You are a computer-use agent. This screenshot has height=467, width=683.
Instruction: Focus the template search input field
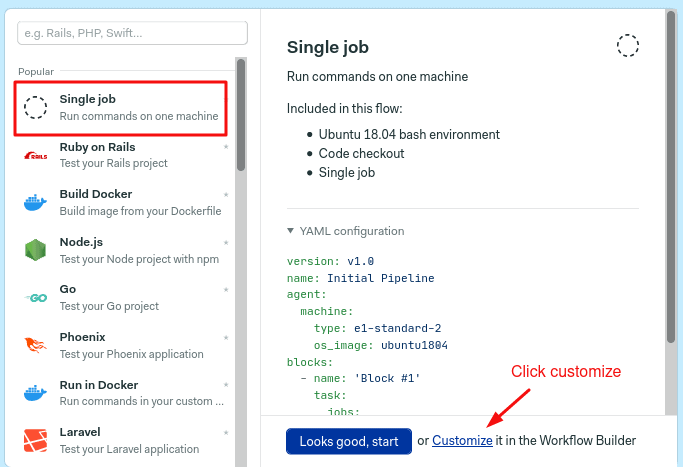[132, 33]
